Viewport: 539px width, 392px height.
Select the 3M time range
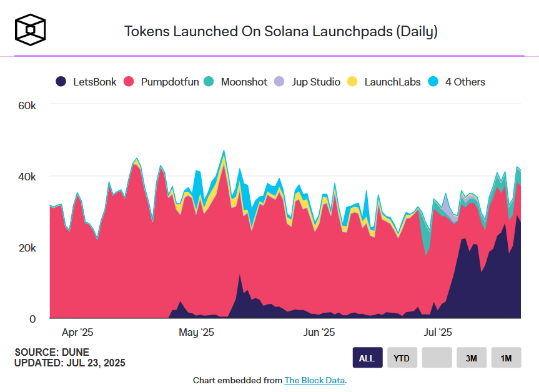point(472,358)
